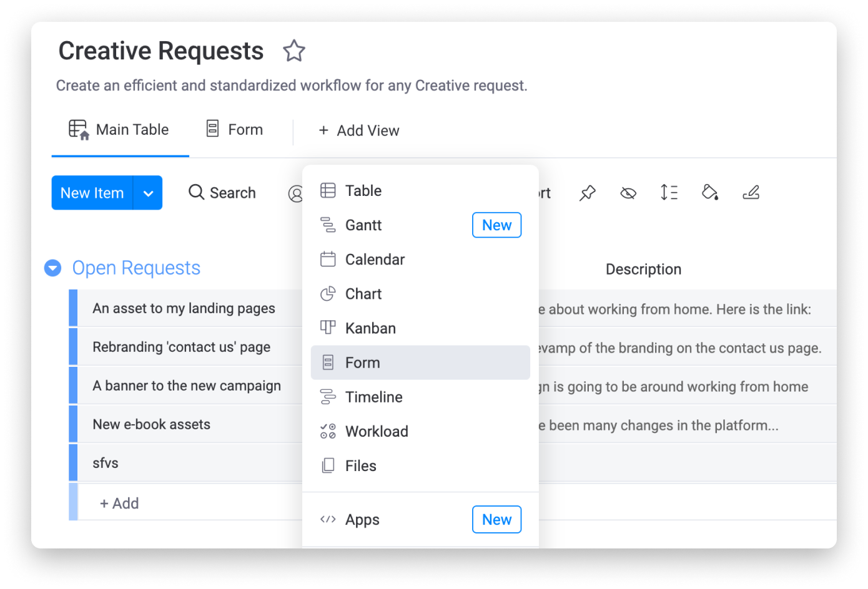
Task: Click description about working from home link
Action: point(674,309)
